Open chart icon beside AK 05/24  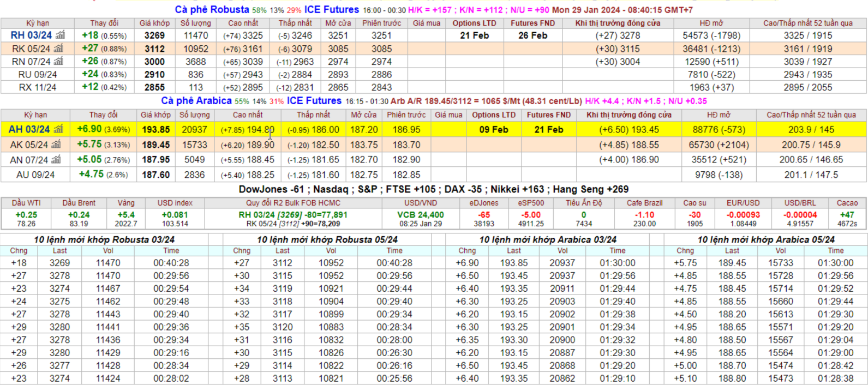(x=56, y=145)
